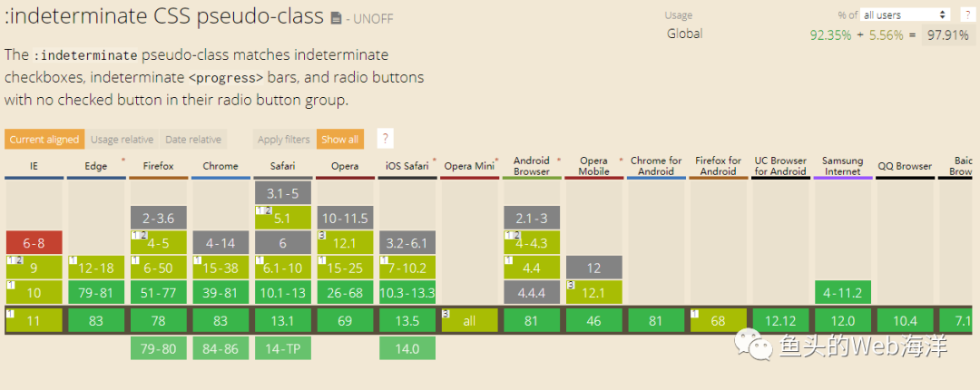This screenshot has height=390, width=980.
Task: Switch to Usage relative view
Action: [x=122, y=140]
